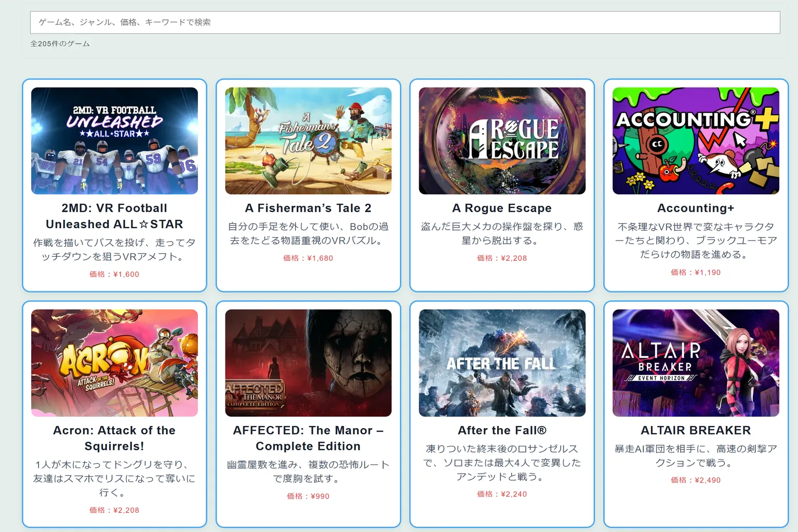Click the description 1人が木になってドングリを守り
This screenshot has width=798, height=532.
[114, 478]
